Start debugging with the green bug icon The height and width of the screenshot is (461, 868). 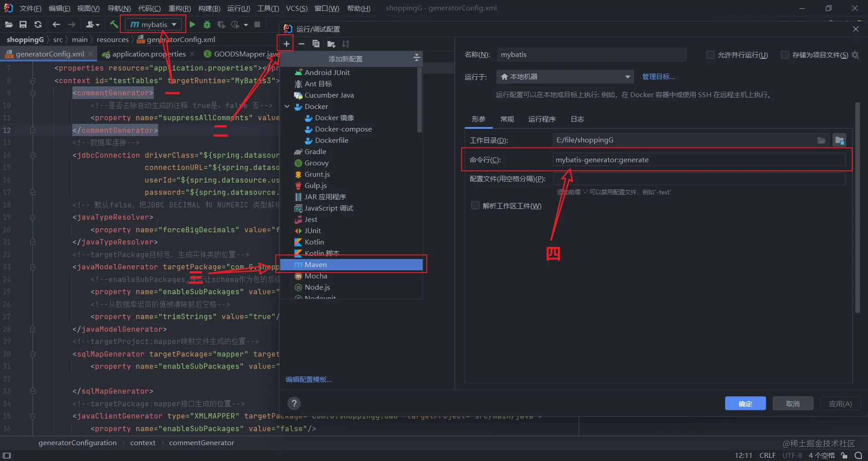click(207, 24)
